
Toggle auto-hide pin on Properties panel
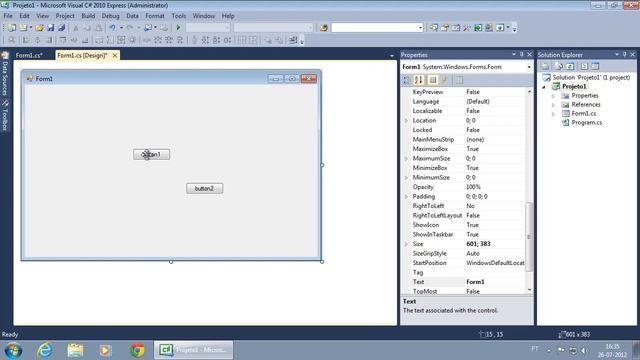(522, 55)
